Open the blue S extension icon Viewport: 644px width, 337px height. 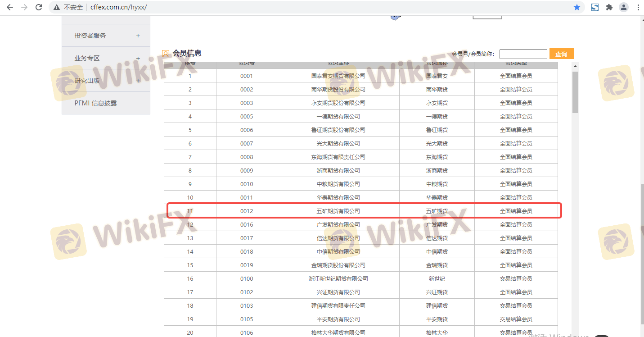(595, 7)
